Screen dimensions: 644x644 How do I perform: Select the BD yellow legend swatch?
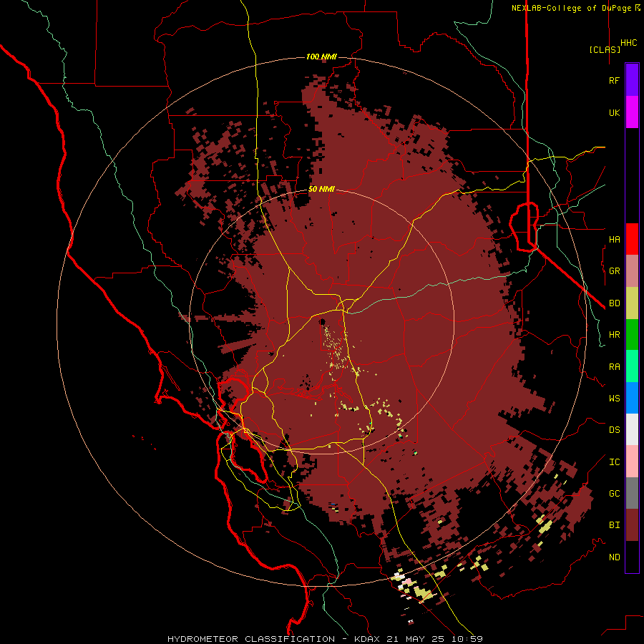[632, 303]
